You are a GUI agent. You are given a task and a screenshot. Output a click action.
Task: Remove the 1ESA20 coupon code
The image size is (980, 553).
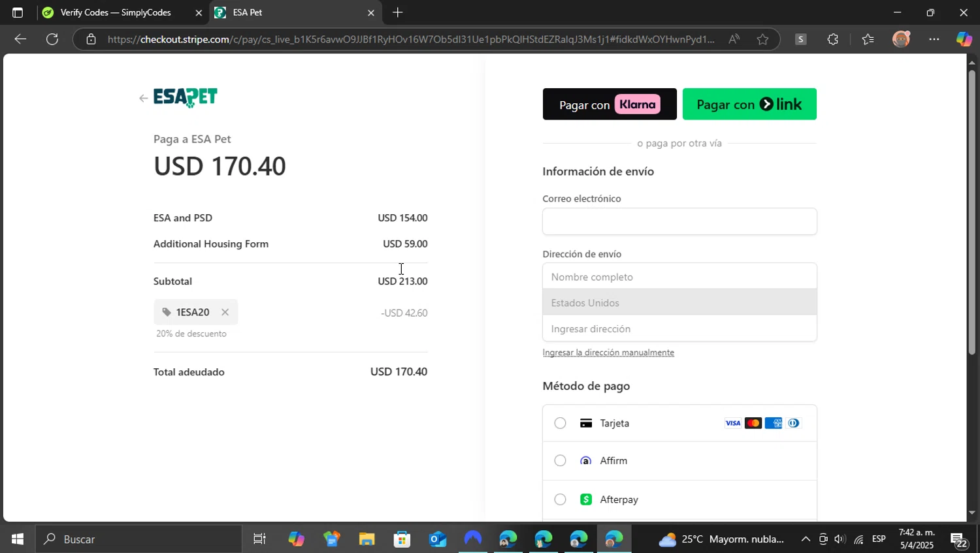coord(225,312)
